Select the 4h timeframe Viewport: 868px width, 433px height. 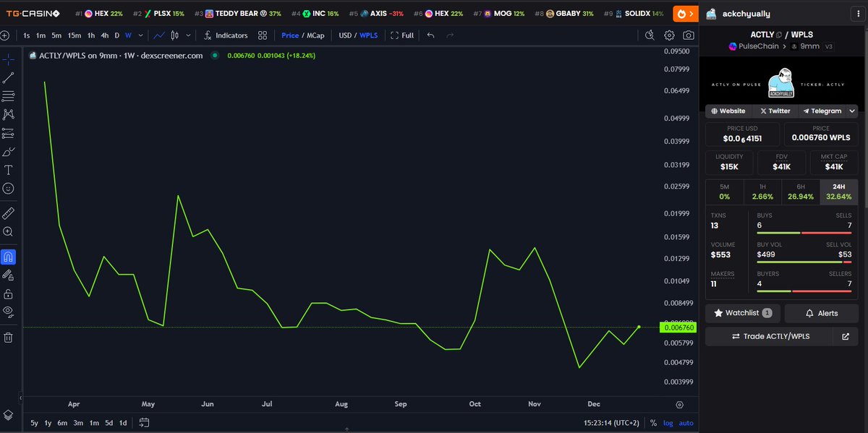(105, 35)
